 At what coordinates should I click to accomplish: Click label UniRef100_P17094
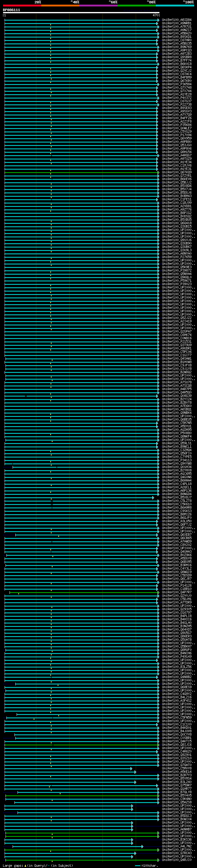tap(177, 135)
